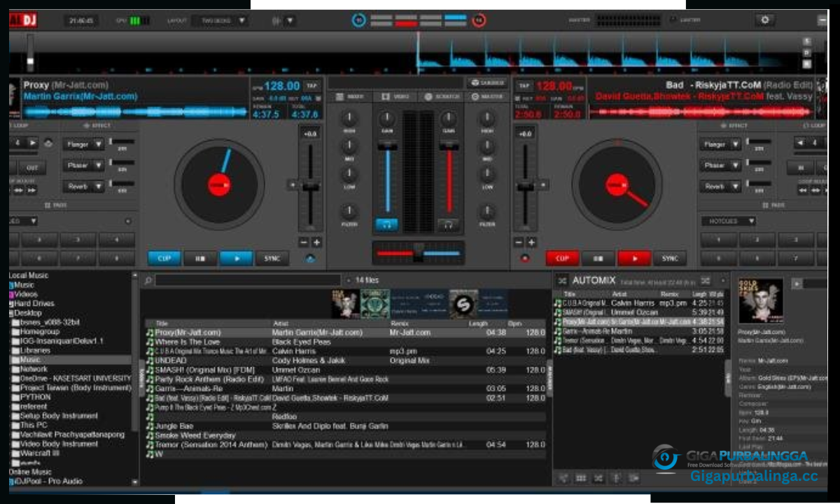Open the right deck Reverb effect dropdown
840x504 pixels.
pyautogui.click(x=720, y=187)
